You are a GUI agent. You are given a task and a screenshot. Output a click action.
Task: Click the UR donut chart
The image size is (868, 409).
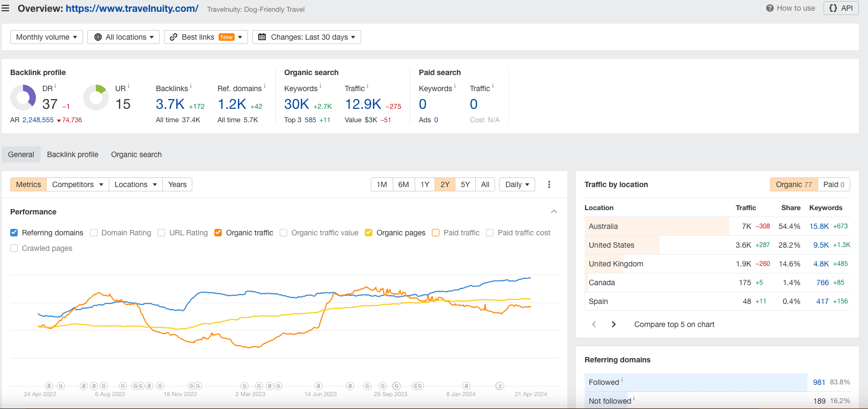click(x=96, y=98)
